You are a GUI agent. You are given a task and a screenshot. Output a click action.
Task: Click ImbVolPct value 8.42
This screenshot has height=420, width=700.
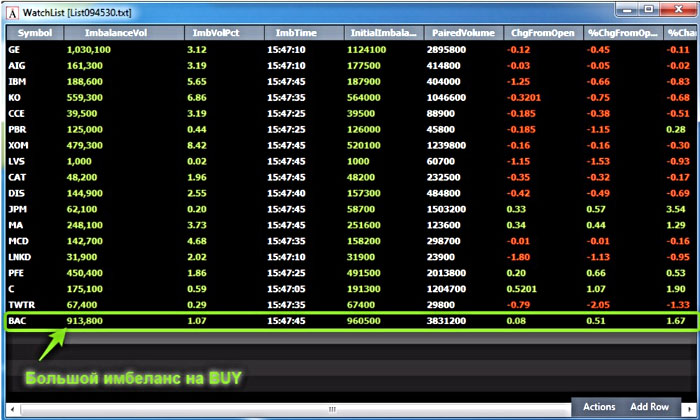pyautogui.click(x=197, y=146)
